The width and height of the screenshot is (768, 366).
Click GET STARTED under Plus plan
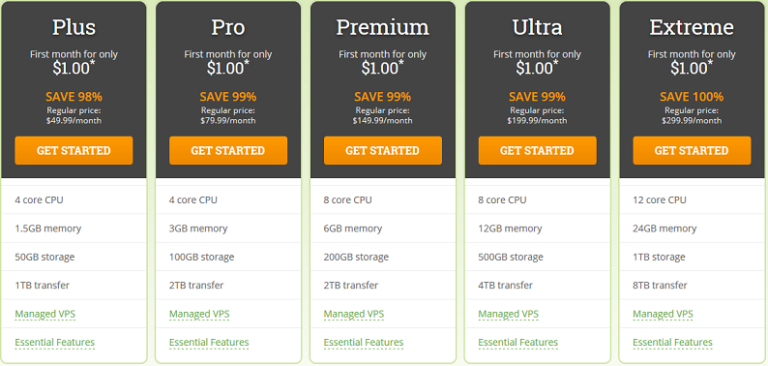74,150
